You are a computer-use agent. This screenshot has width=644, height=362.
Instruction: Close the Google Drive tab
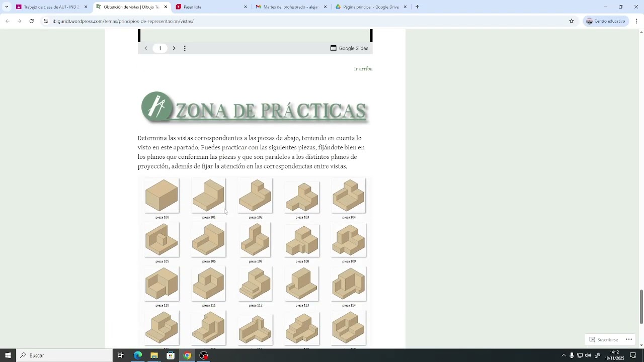(x=405, y=7)
